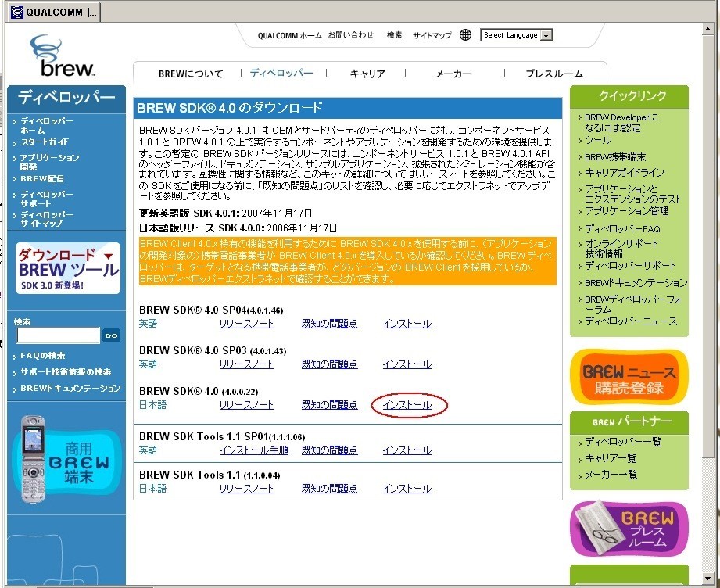Image resolution: width=720 pixels, height=588 pixels.
Task: Open BREW携帯端末 quick link
Action: coord(614,157)
